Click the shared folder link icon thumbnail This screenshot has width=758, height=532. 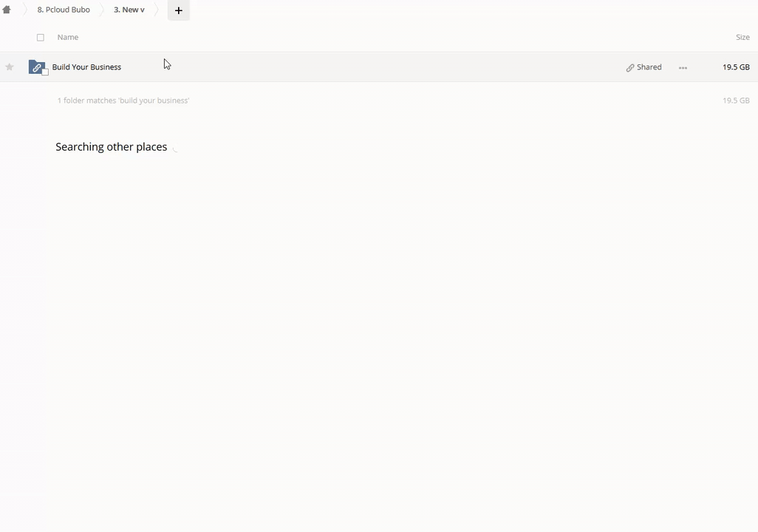point(36,67)
